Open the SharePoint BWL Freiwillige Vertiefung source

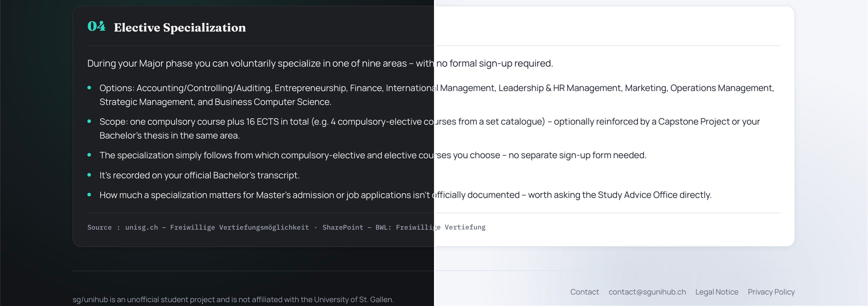tap(404, 227)
